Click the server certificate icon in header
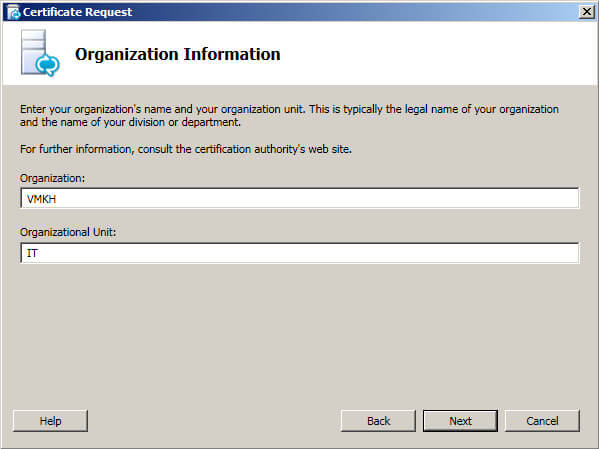Image resolution: width=599 pixels, height=449 pixels. [x=40, y=53]
